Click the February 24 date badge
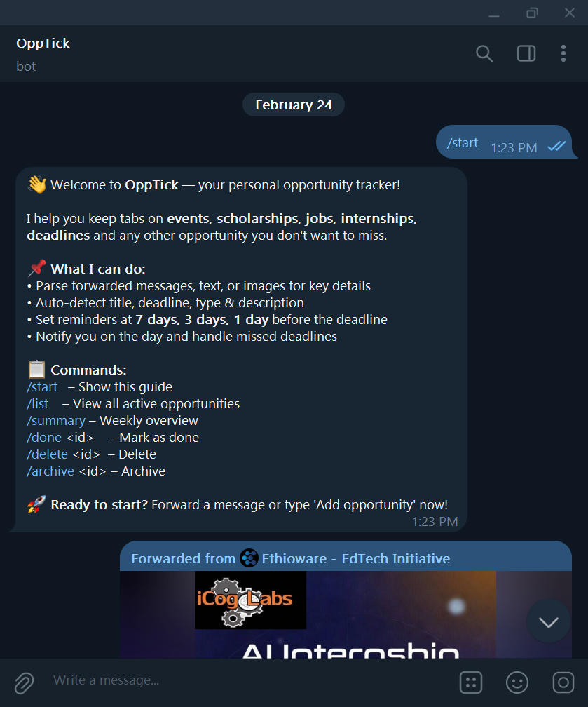 coord(294,105)
